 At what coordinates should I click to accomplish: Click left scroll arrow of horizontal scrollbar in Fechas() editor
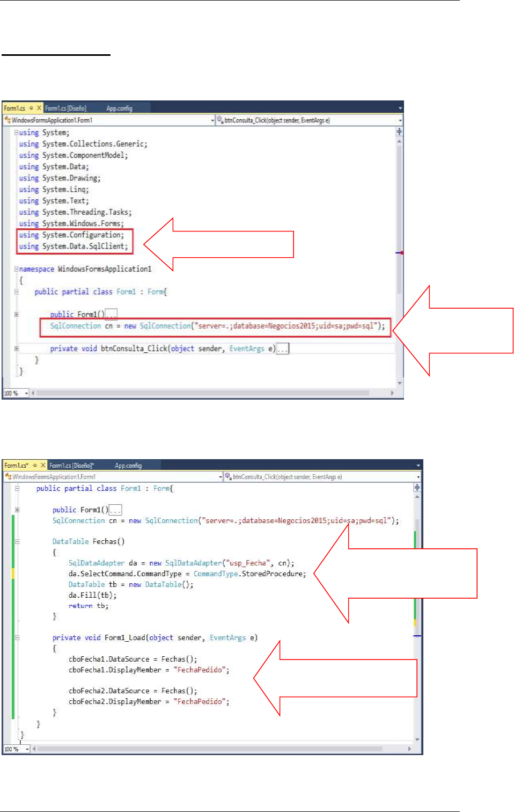point(34,749)
